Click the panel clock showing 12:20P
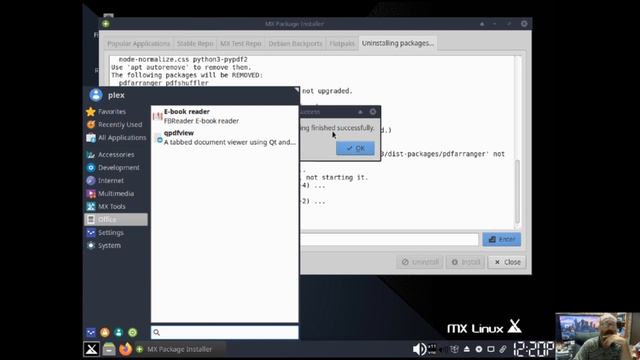Image resolution: width=640 pixels, height=360 pixels. click(x=533, y=349)
